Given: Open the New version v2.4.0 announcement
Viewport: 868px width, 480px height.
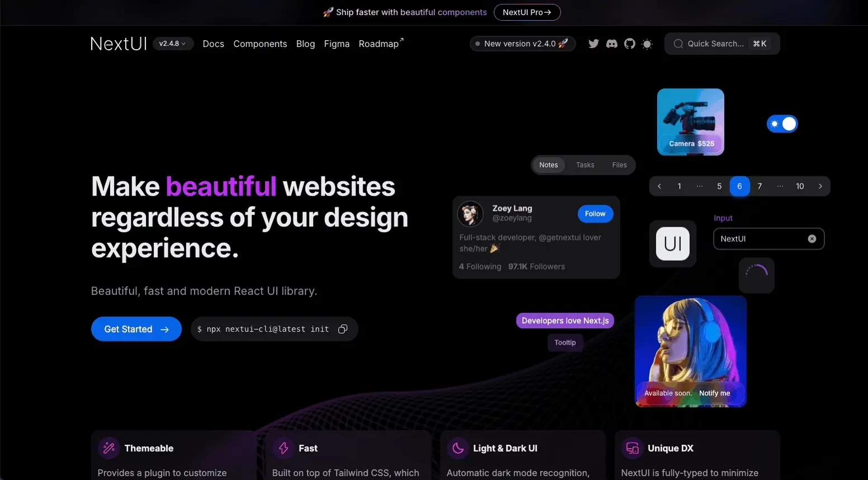Looking at the screenshot, I should click(x=523, y=44).
